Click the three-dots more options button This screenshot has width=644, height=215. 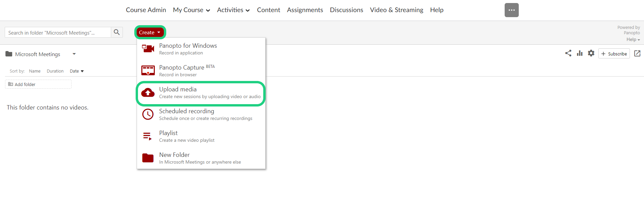[x=511, y=10]
